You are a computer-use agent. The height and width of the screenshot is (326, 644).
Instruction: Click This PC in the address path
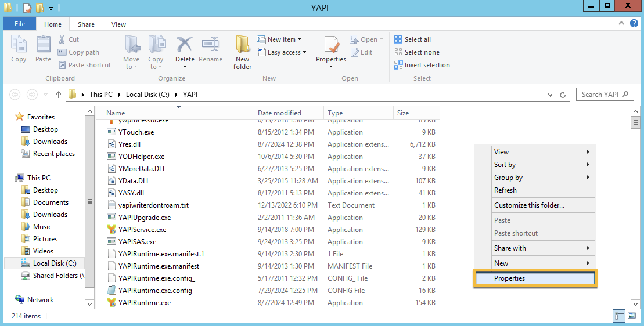[x=101, y=95]
